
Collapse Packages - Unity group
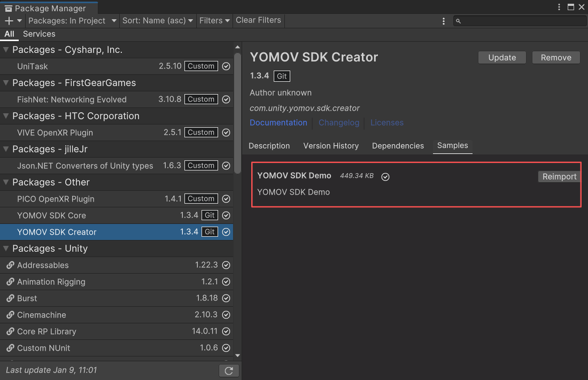point(6,249)
